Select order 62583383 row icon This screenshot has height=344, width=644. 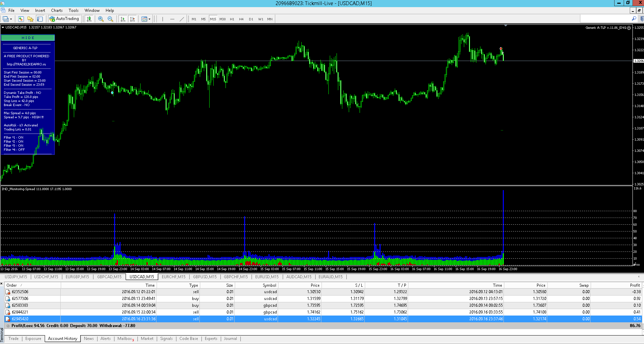coord(8,305)
